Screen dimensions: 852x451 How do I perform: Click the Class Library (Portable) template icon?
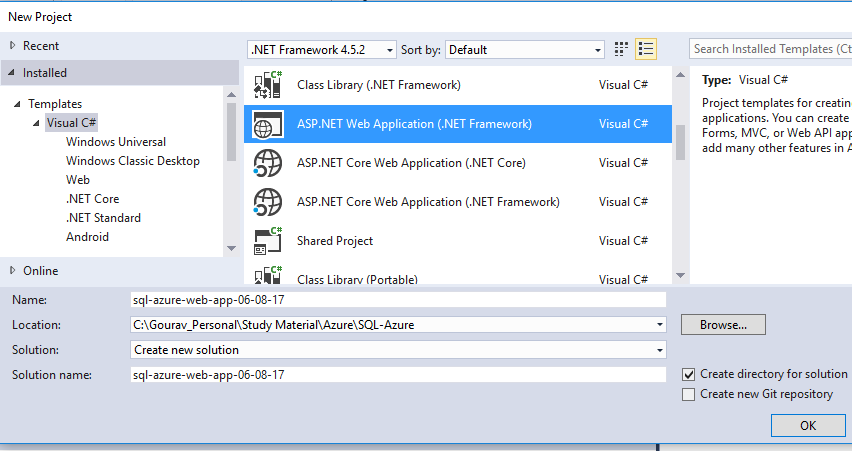tap(269, 277)
